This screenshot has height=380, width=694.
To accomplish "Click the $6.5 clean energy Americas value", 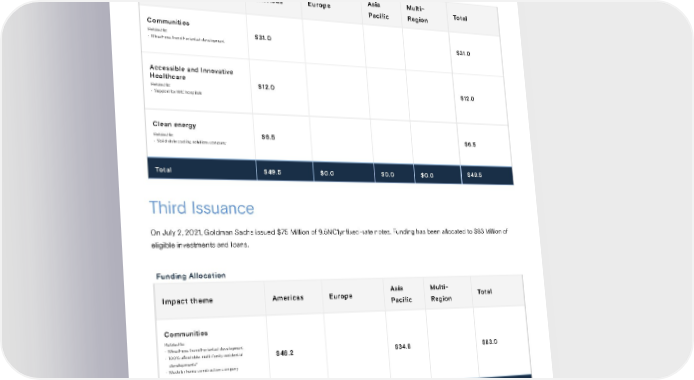I will tap(268, 137).
